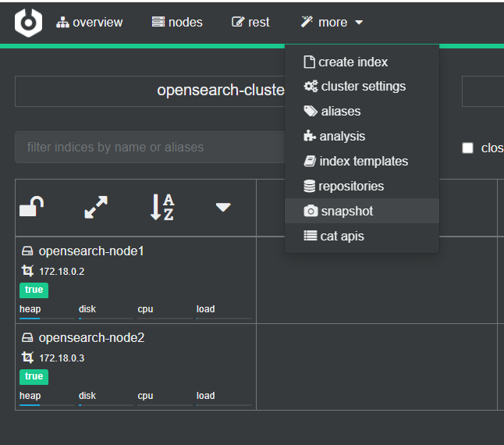Click the crop icon beside 172.18.0.3
This screenshot has height=445, width=504.
[27, 358]
